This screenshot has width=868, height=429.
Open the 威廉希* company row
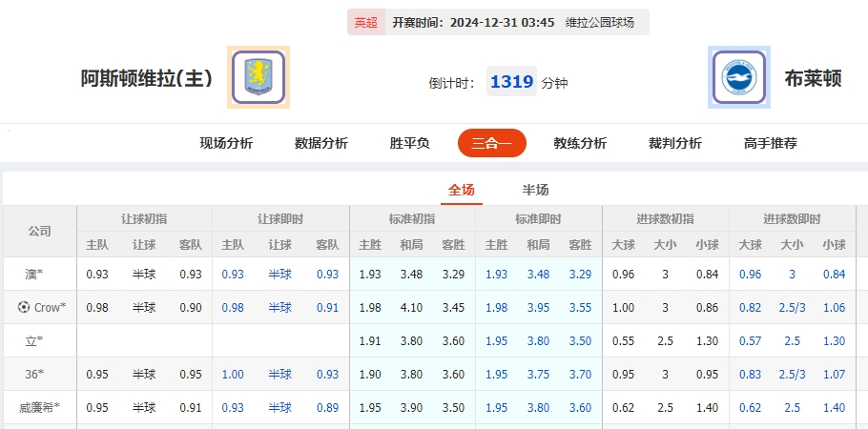39,408
